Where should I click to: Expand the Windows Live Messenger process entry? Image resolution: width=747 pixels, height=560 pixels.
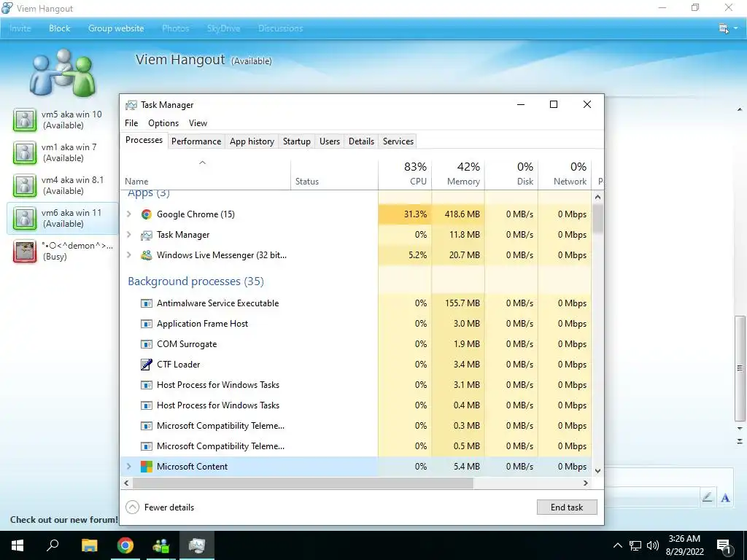[128, 255]
